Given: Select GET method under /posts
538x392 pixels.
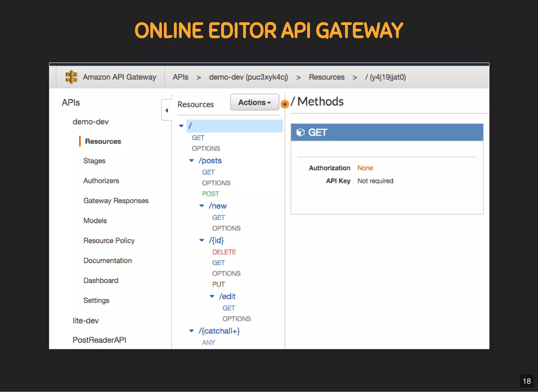Looking at the screenshot, I should tap(208, 172).
